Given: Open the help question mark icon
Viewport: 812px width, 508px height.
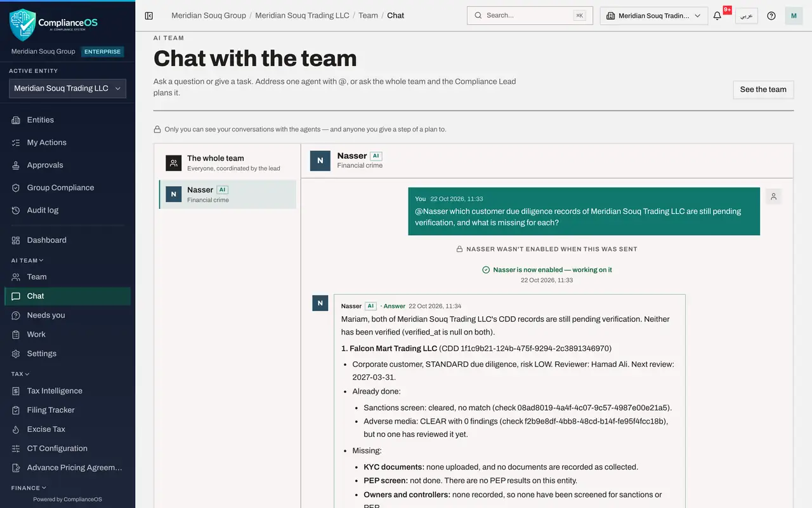Looking at the screenshot, I should click(x=771, y=16).
